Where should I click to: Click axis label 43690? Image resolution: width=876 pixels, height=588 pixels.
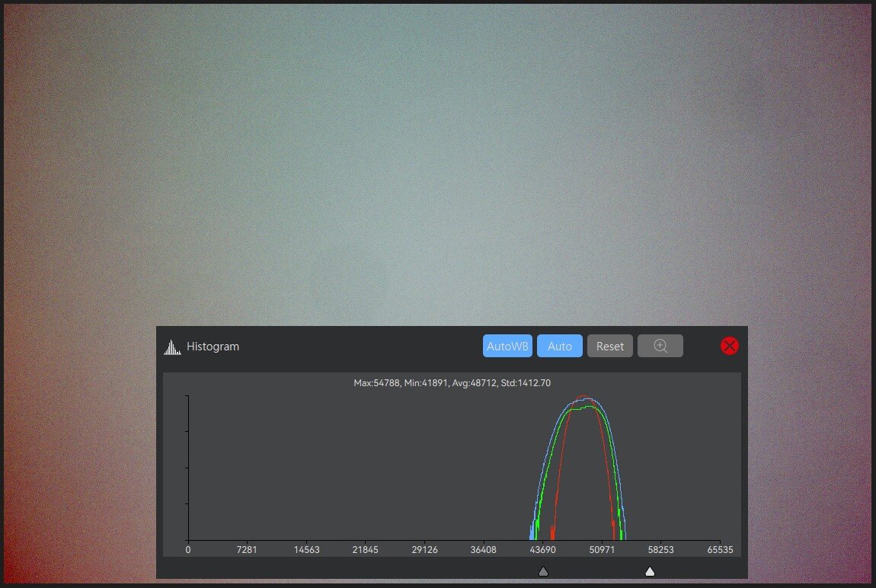[542, 549]
